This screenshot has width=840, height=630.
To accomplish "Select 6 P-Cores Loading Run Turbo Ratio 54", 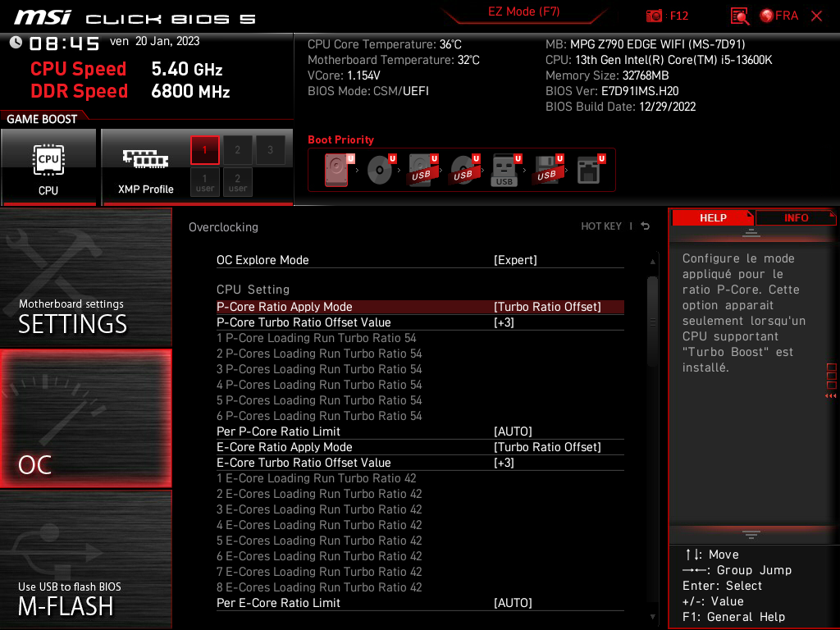I will click(319, 416).
